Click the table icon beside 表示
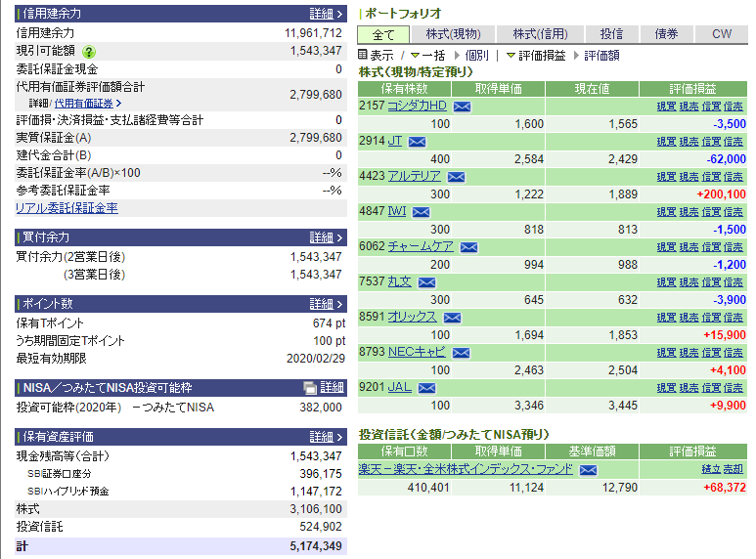Screen dimensions: 756x559 pyautogui.click(x=363, y=55)
